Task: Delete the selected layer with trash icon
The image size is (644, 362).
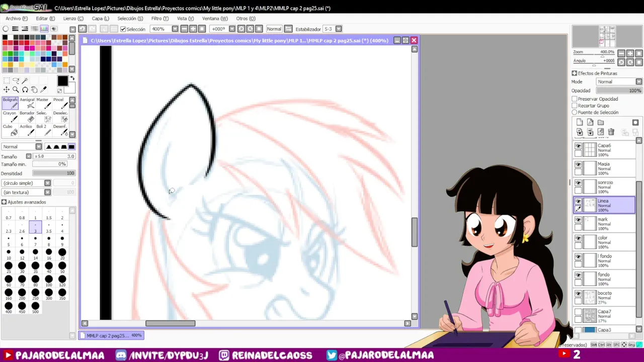Action: point(611,132)
